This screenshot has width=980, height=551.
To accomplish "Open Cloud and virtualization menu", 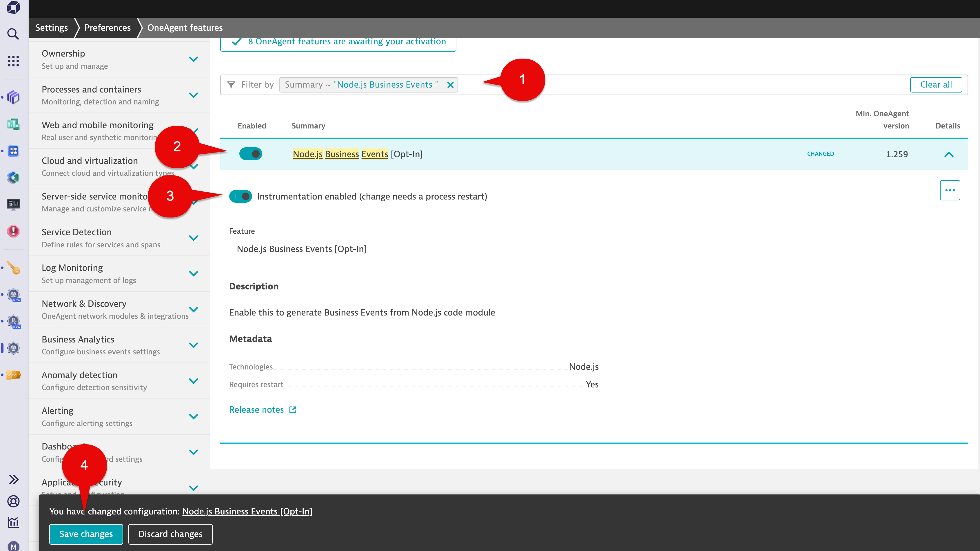I will coord(119,166).
